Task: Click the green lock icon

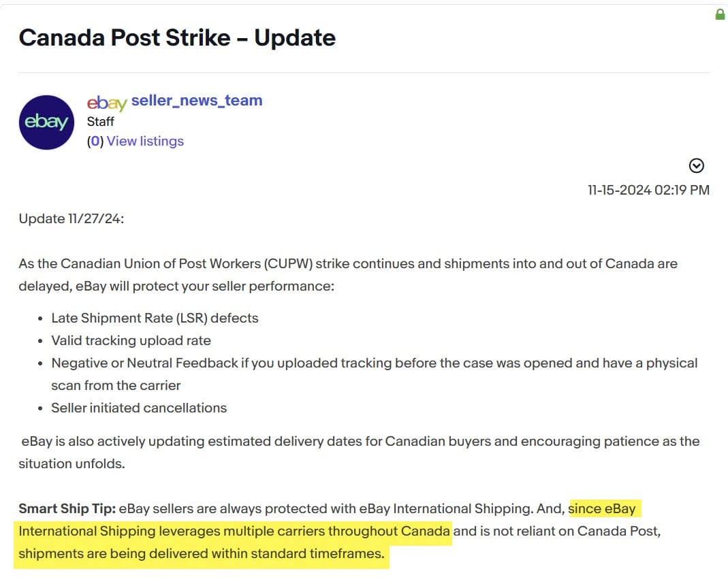Action: [720, 14]
